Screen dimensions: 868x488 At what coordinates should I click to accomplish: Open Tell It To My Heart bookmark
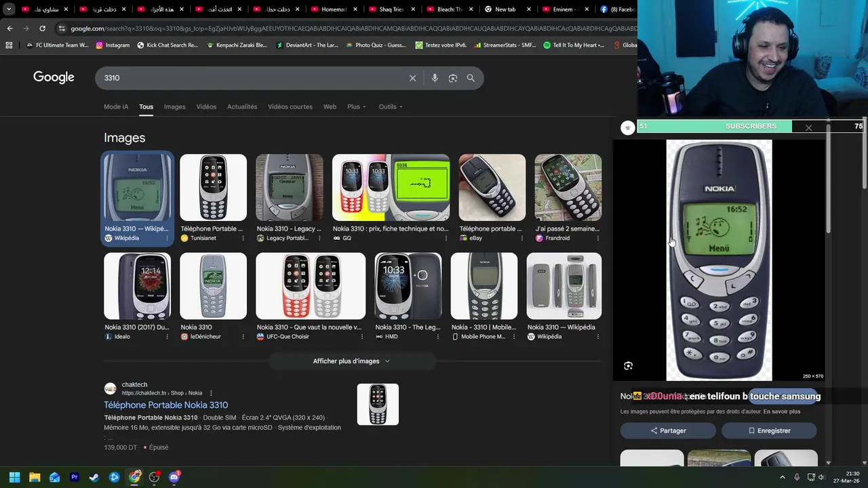pyautogui.click(x=574, y=45)
